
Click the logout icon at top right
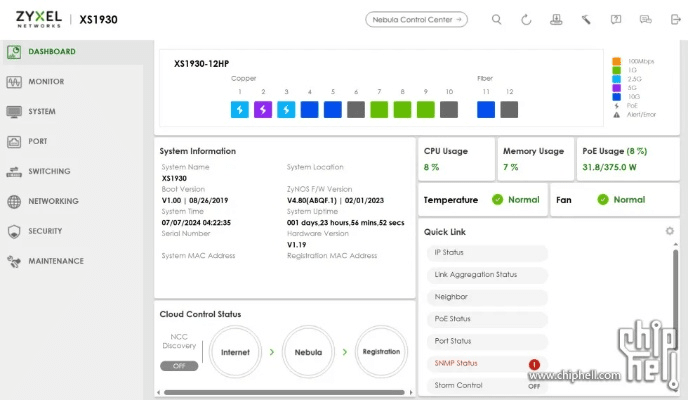[675, 19]
